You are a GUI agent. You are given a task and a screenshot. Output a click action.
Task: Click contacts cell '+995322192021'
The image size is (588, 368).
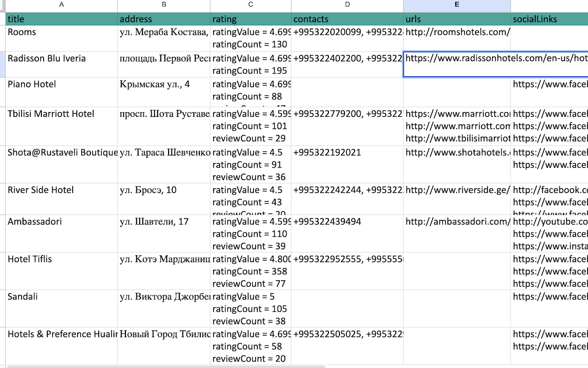pyautogui.click(x=347, y=164)
